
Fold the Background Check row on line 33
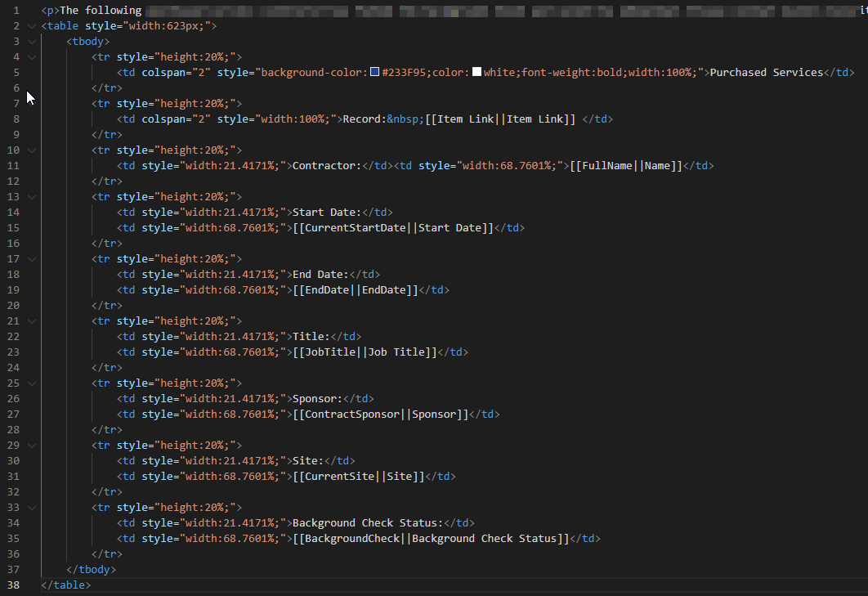click(32, 507)
